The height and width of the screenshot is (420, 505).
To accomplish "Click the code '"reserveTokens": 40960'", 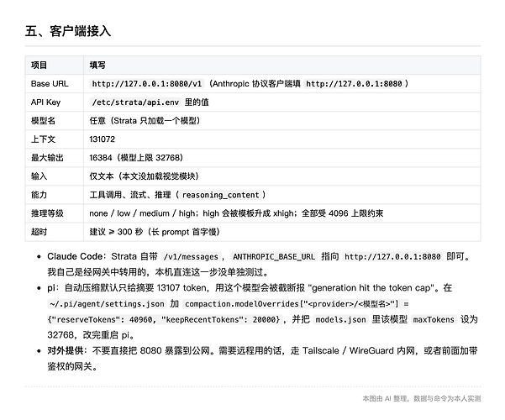I will (x=103, y=319).
